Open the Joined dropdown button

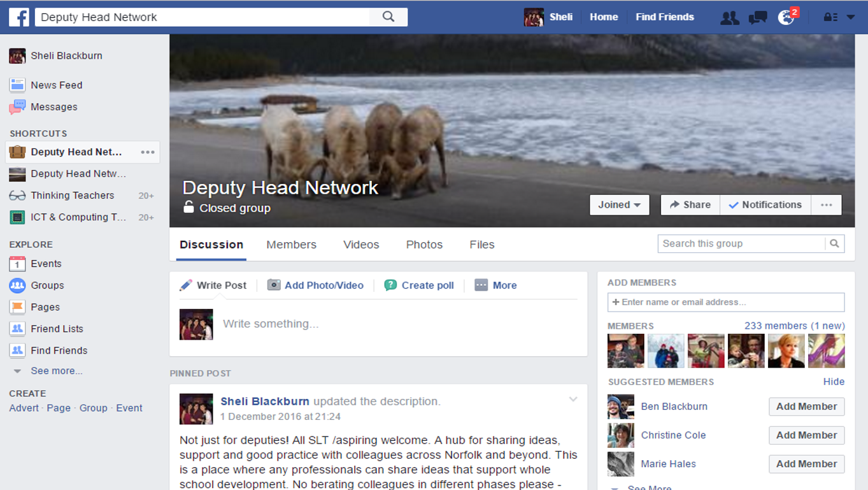pyautogui.click(x=619, y=205)
